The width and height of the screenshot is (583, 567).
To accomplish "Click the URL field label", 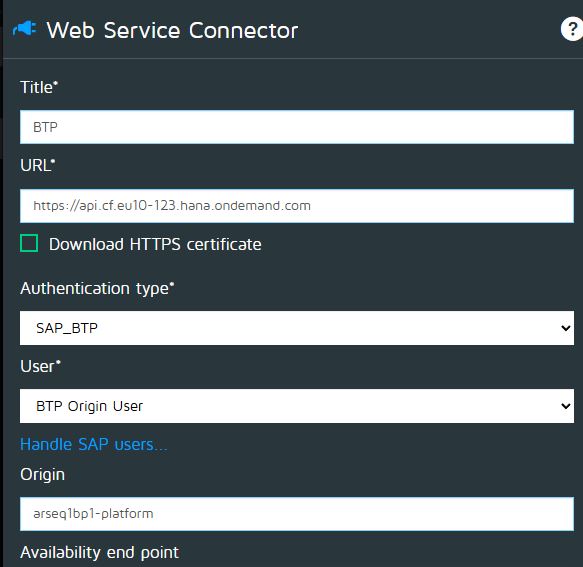I will point(38,165).
